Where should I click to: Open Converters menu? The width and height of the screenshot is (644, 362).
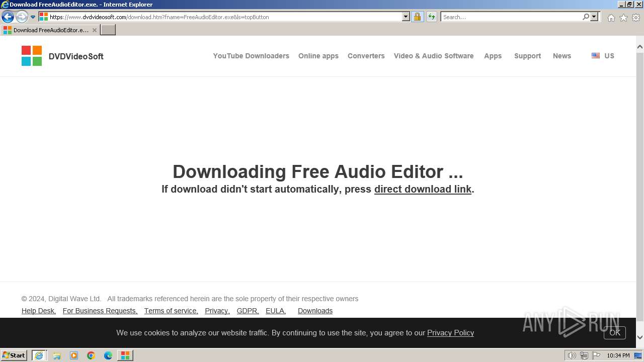coord(366,56)
